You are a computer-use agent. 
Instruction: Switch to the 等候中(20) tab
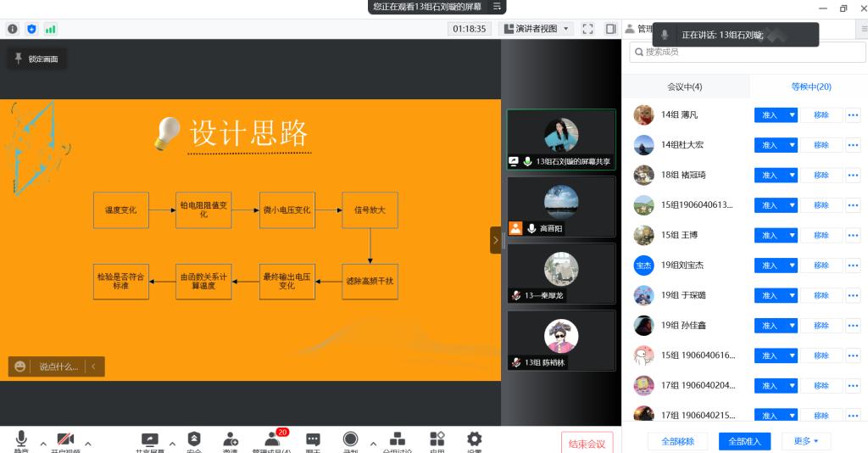pyautogui.click(x=810, y=87)
